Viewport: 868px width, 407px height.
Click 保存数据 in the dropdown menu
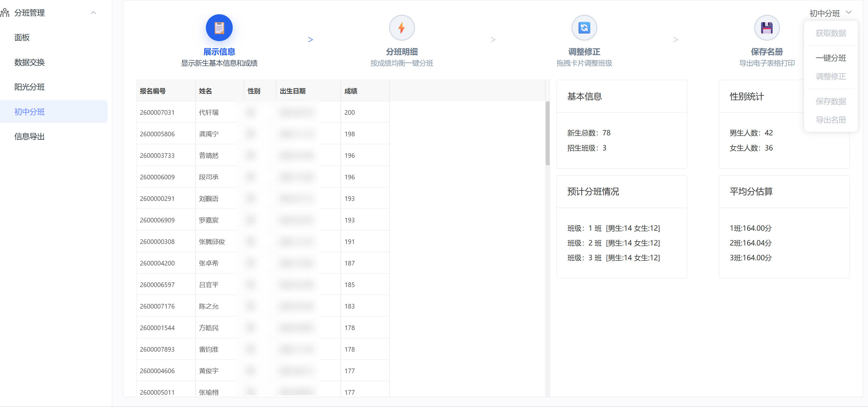pyautogui.click(x=830, y=102)
